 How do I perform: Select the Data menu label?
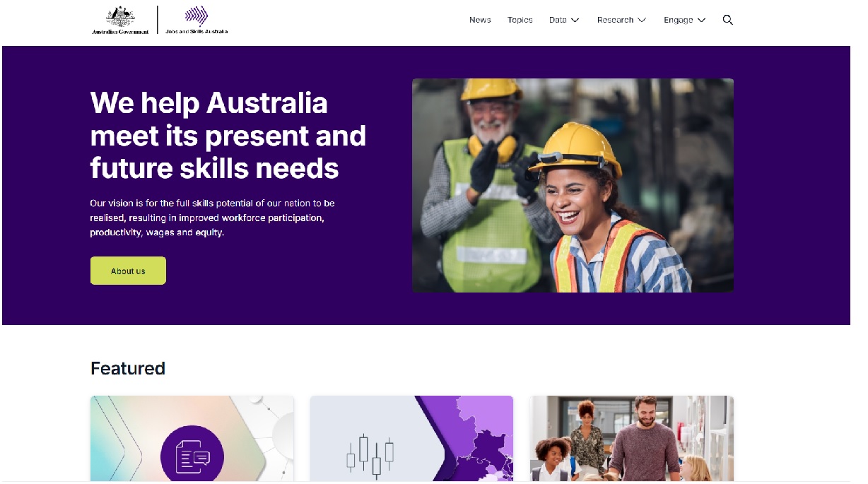(558, 20)
